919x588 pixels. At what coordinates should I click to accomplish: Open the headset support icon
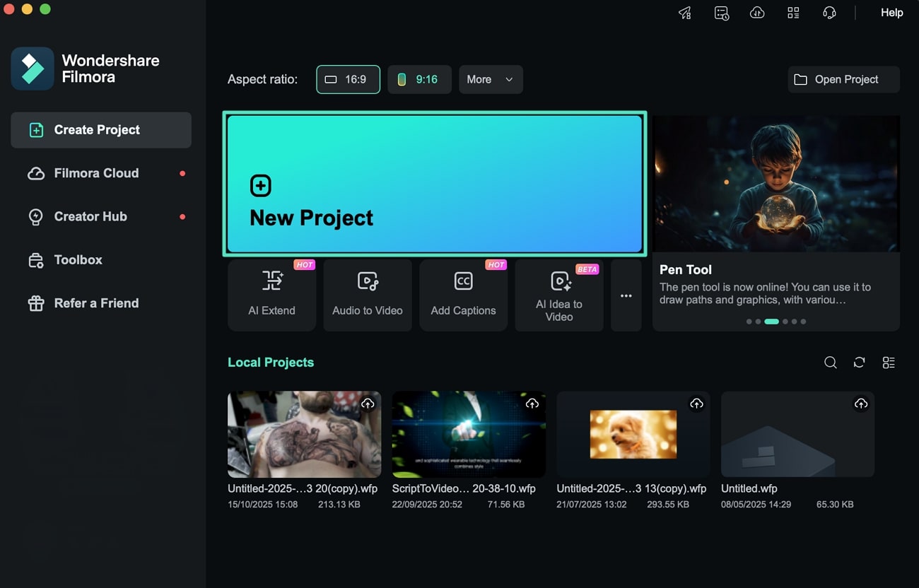tap(829, 13)
